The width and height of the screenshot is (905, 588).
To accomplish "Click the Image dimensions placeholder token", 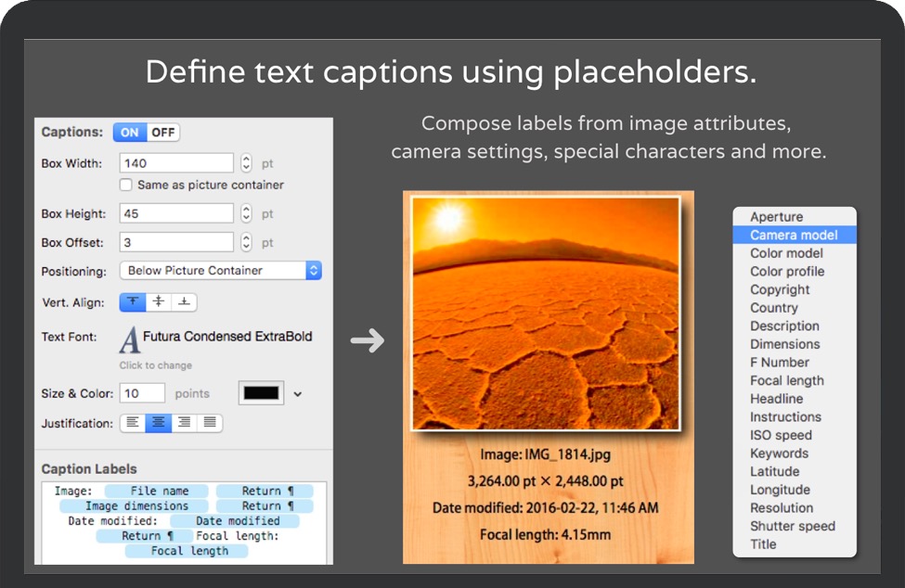I will [x=134, y=506].
